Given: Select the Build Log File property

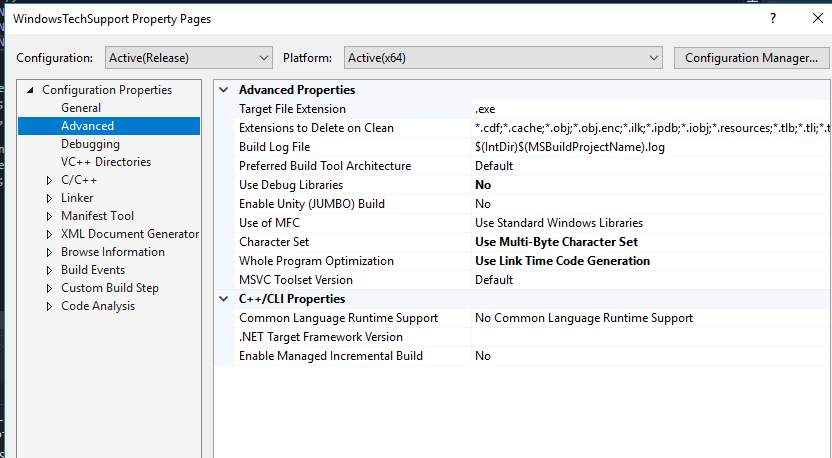Looking at the screenshot, I should point(274,147).
